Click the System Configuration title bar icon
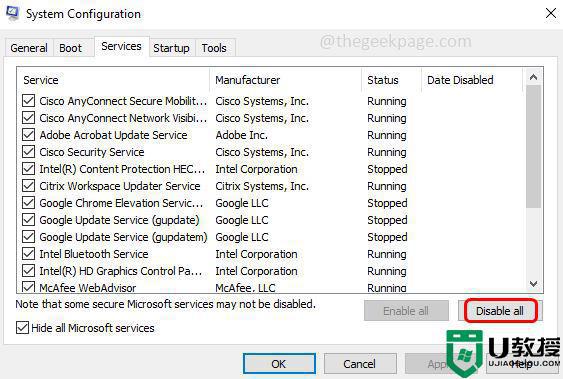This screenshot has height=379, width=563. 12,13
